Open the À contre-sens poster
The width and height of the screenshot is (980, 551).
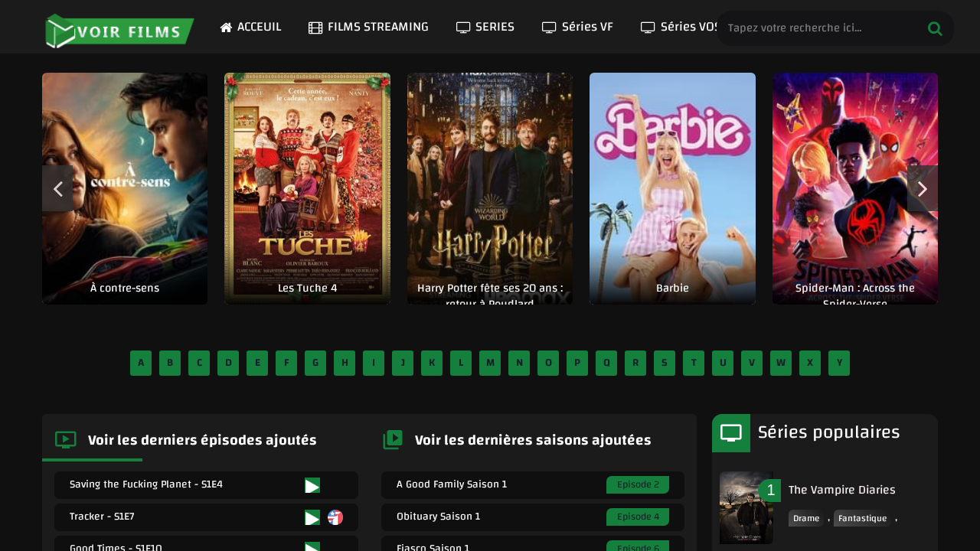point(125,188)
